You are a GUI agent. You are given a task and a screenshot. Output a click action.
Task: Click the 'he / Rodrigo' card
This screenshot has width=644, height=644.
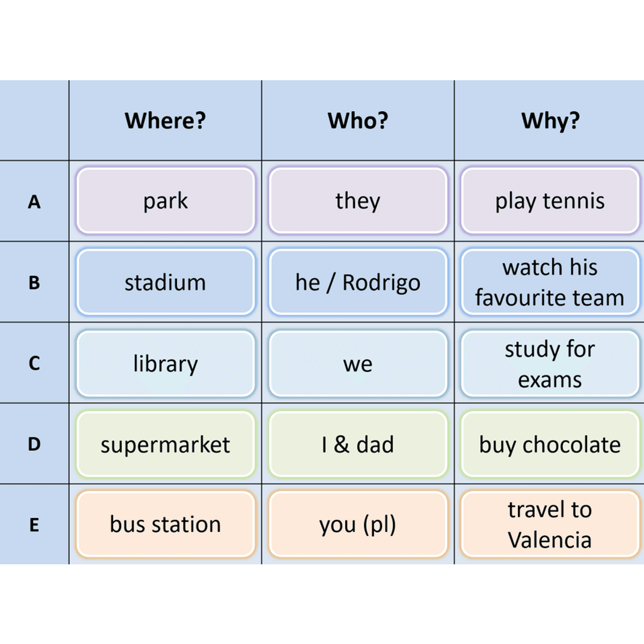pyautogui.click(x=358, y=282)
